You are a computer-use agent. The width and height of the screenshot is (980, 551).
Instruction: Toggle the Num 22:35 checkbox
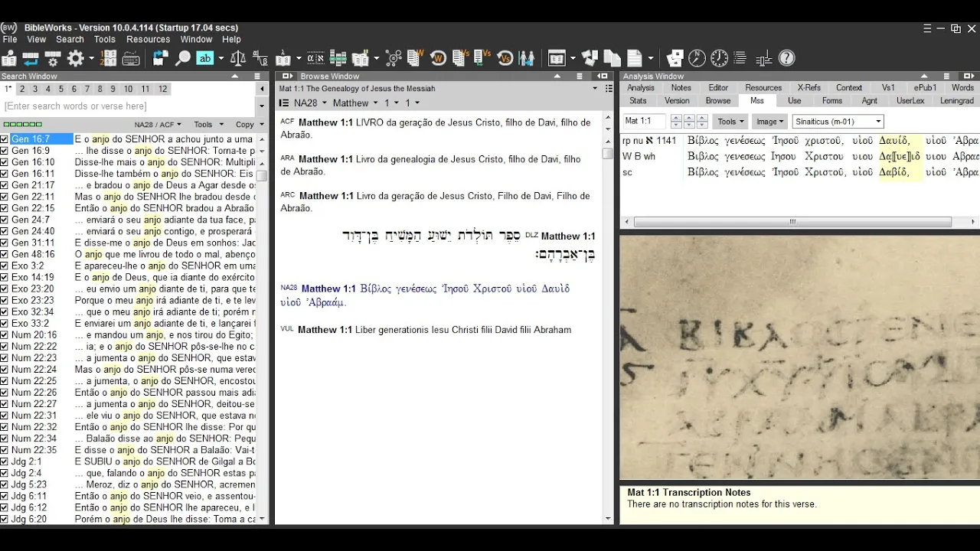click(5, 450)
